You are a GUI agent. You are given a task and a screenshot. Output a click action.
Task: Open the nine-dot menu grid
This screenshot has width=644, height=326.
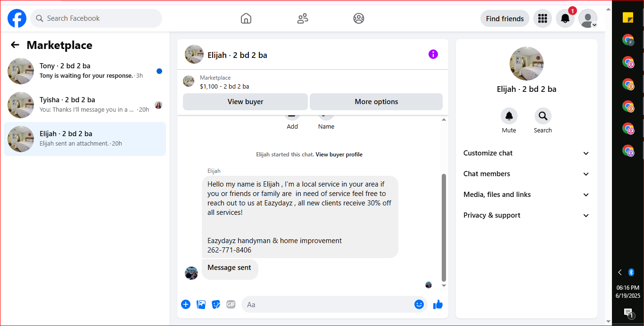tap(543, 18)
